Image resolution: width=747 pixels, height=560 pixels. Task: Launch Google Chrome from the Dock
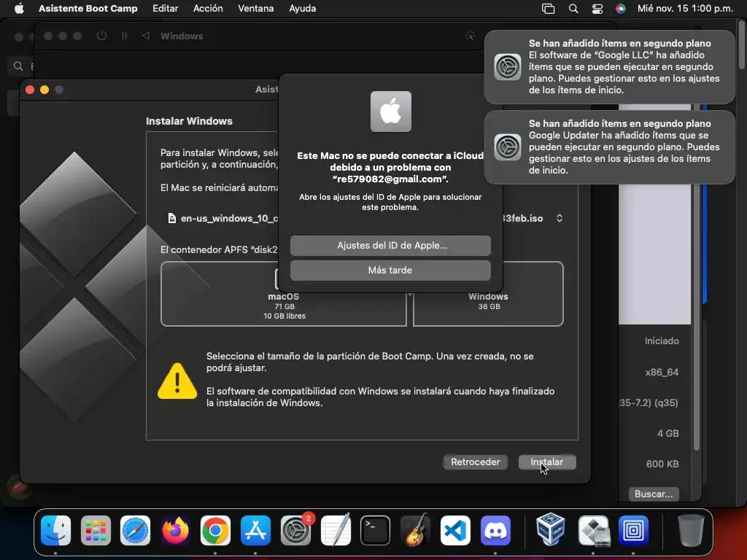[215, 530]
